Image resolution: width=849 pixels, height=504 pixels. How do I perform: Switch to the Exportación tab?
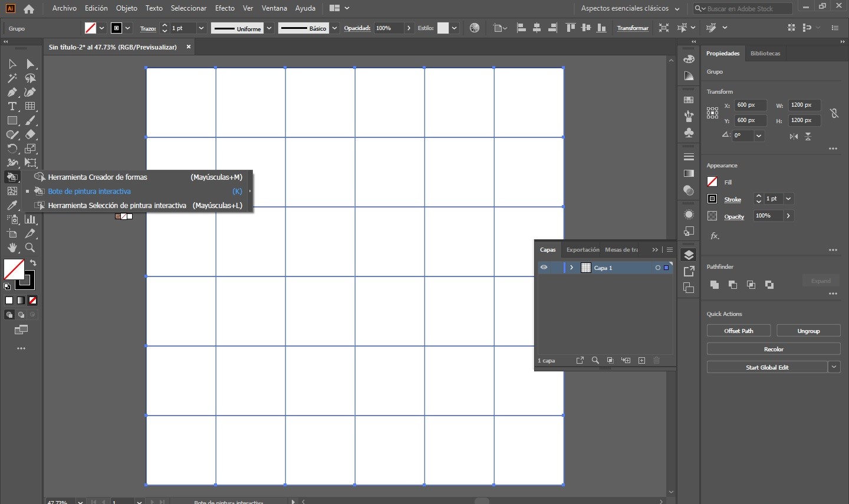[x=583, y=250]
